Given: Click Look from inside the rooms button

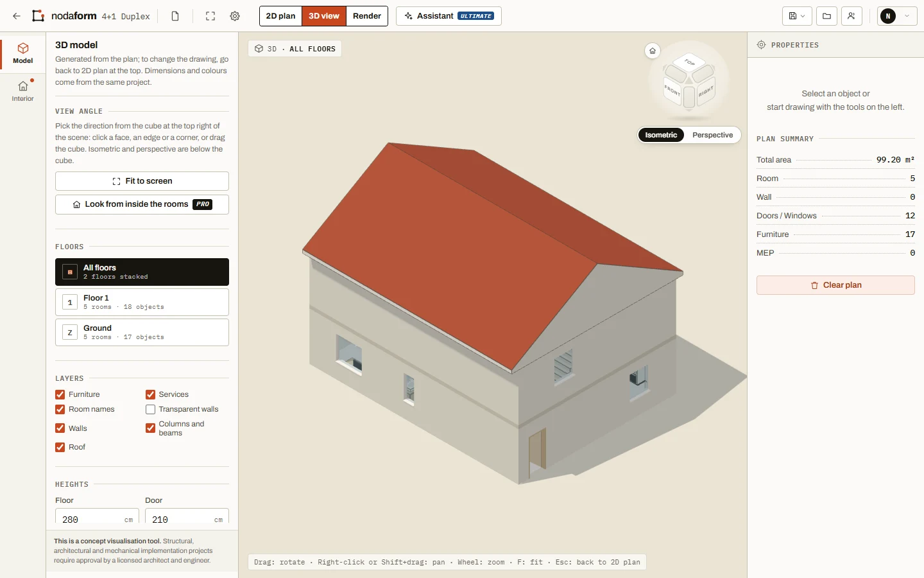Looking at the screenshot, I should (x=142, y=204).
